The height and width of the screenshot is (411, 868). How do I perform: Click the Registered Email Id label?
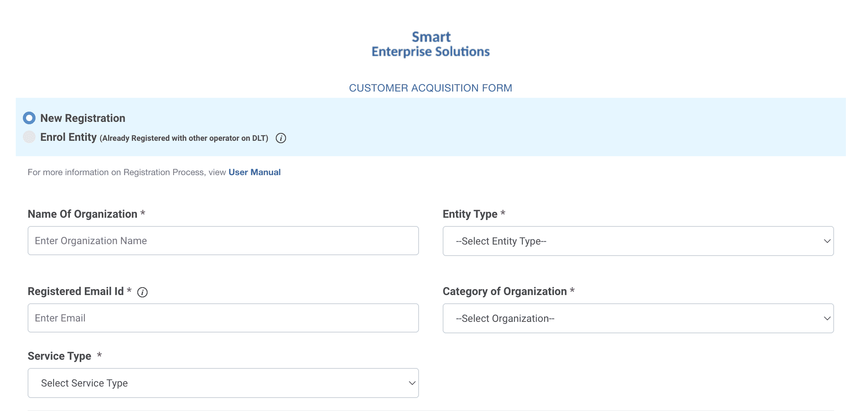click(x=78, y=291)
